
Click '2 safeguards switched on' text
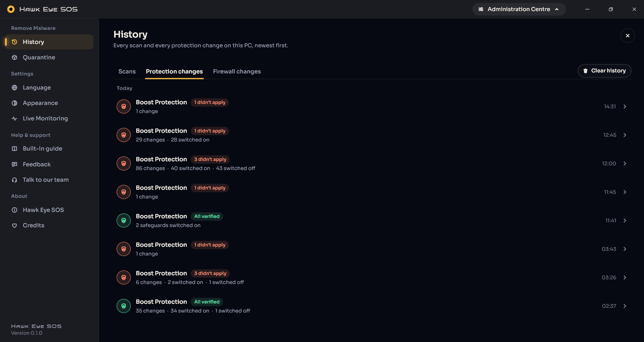click(x=168, y=225)
